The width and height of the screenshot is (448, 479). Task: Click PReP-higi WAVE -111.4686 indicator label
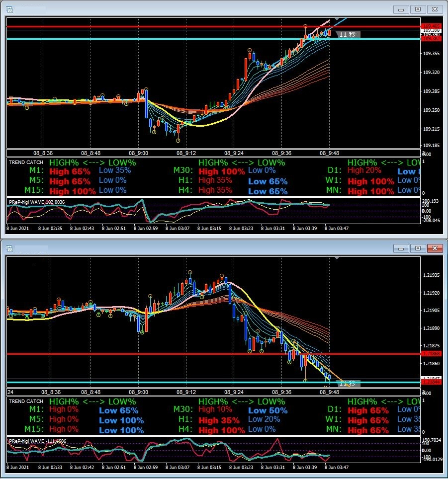point(38,441)
